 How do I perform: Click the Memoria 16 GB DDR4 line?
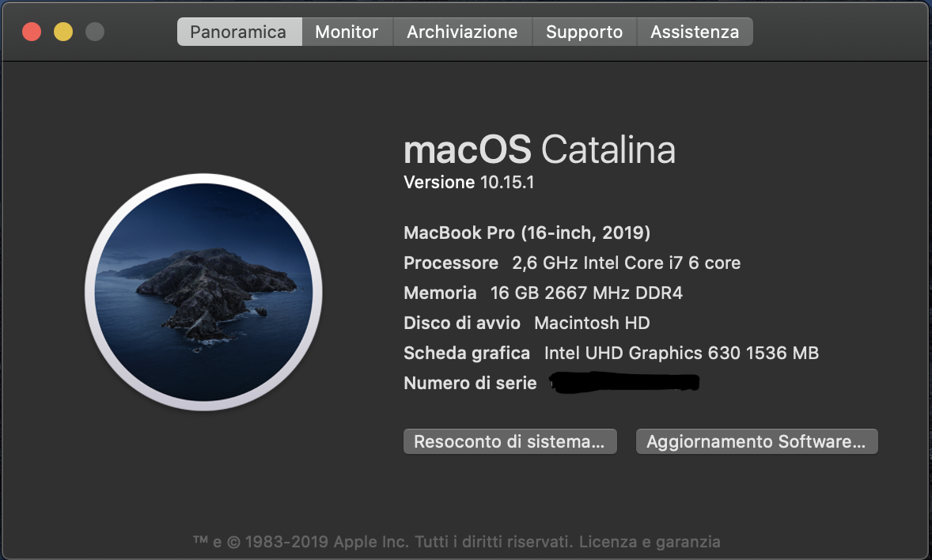click(543, 293)
